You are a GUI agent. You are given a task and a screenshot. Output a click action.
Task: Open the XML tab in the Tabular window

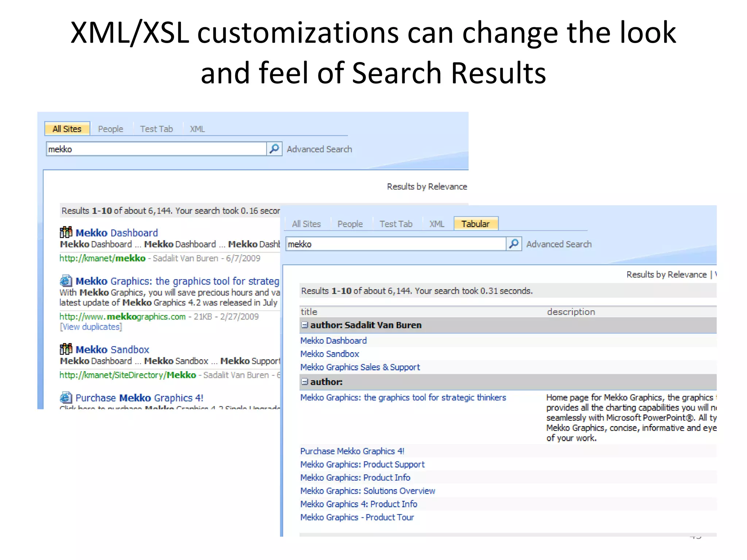tap(437, 224)
